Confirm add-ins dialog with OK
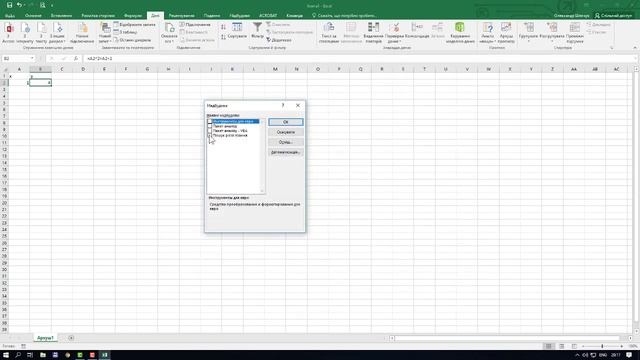 [x=286, y=122]
